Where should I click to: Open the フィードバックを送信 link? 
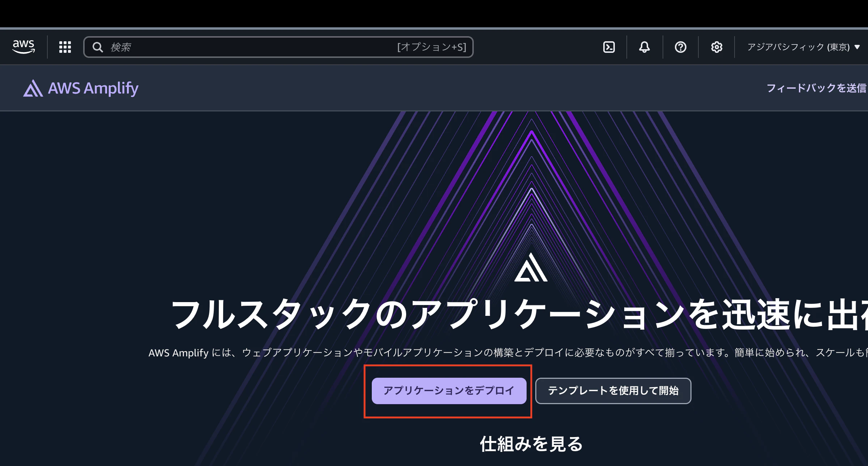[x=817, y=88]
